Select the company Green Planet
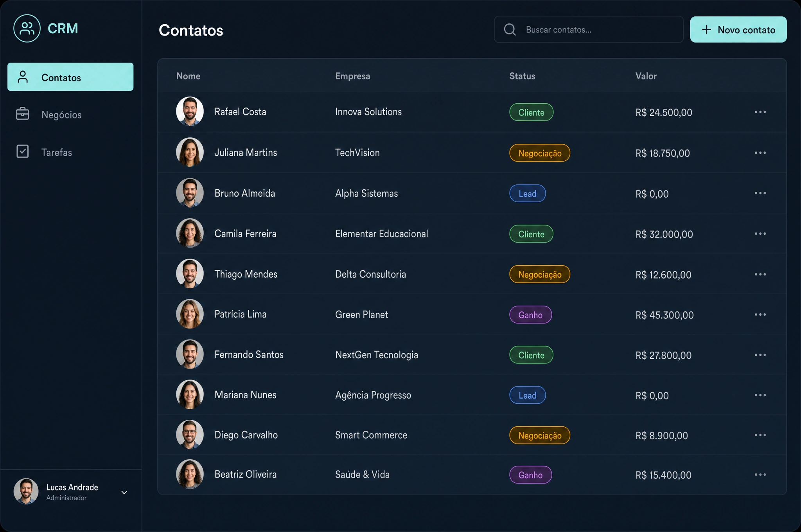801x532 pixels. pos(362,315)
